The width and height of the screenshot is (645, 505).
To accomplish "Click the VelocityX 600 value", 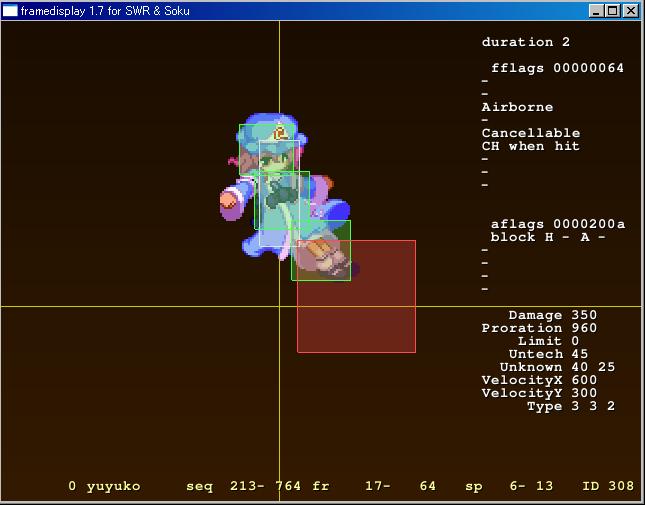I will coord(539,380).
